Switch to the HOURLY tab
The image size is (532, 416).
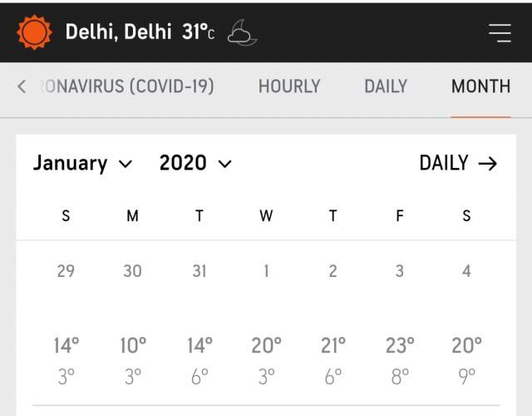tap(289, 87)
